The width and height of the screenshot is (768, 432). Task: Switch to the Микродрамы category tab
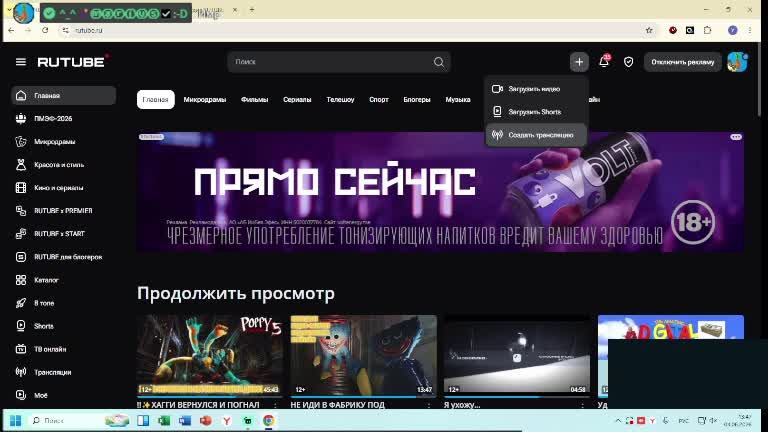pos(205,99)
